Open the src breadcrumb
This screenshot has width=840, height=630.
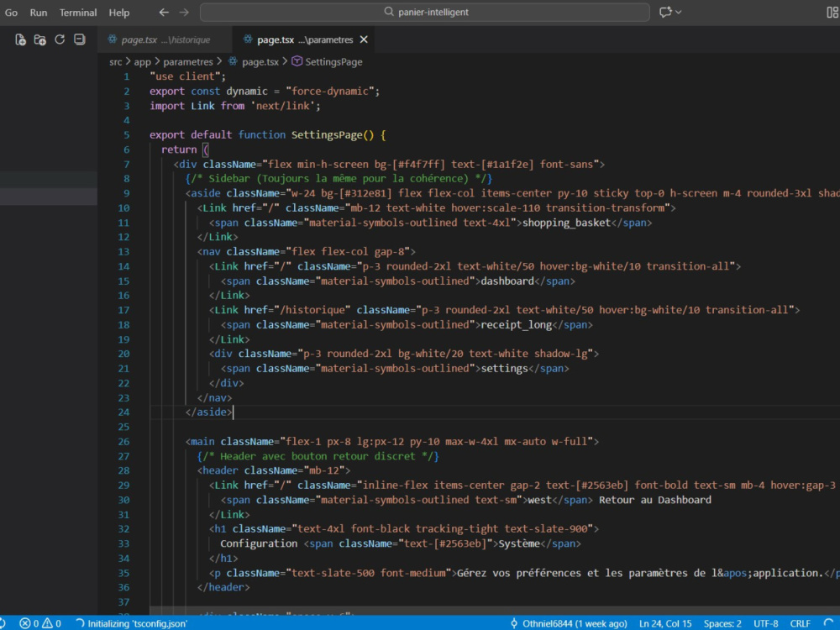pos(116,62)
